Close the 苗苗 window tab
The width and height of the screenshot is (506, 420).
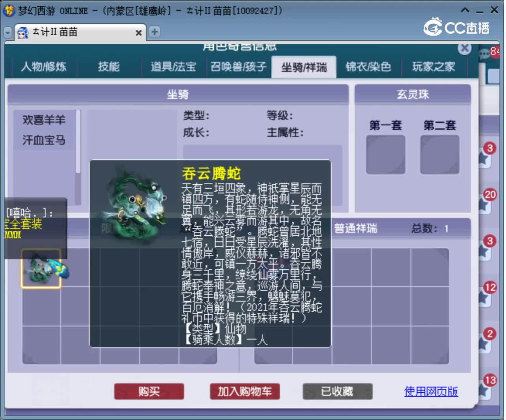pos(138,33)
